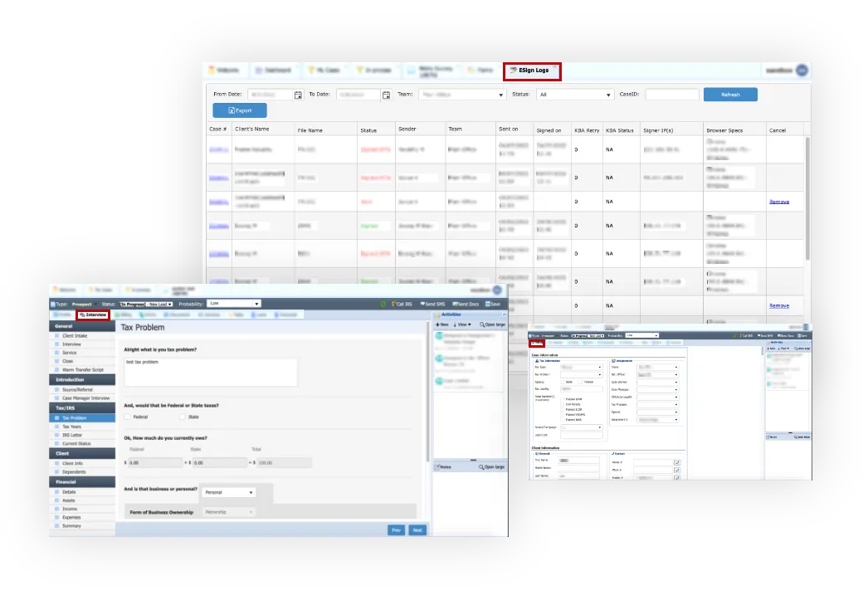Click the Notes pencil icon

[437, 467]
